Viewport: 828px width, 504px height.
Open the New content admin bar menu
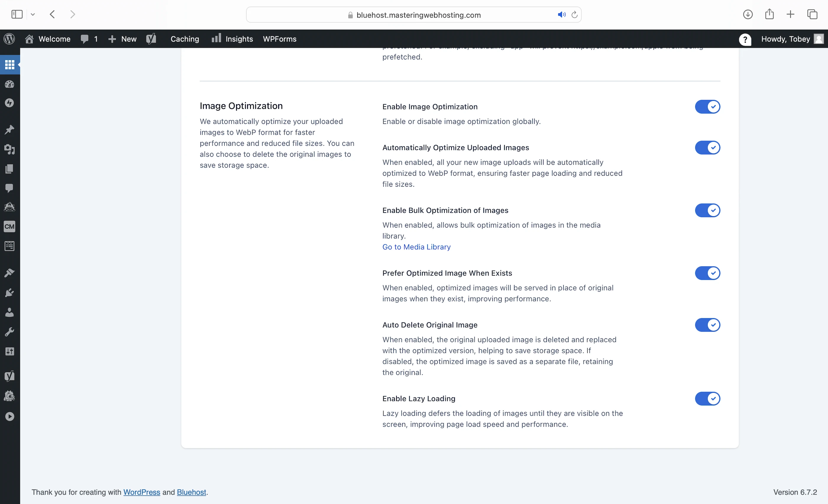click(122, 39)
